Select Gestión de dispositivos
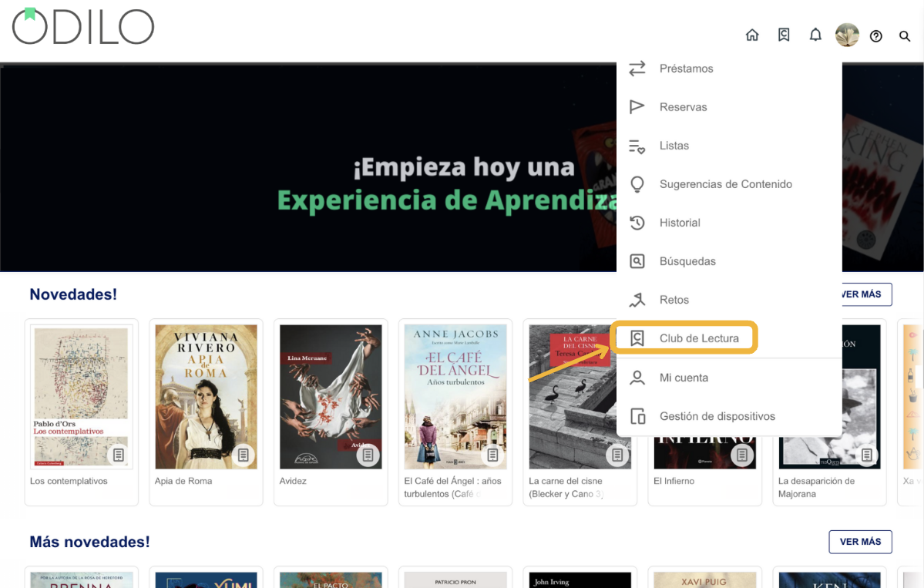Image resolution: width=924 pixels, height=588 pixels. 718,416
